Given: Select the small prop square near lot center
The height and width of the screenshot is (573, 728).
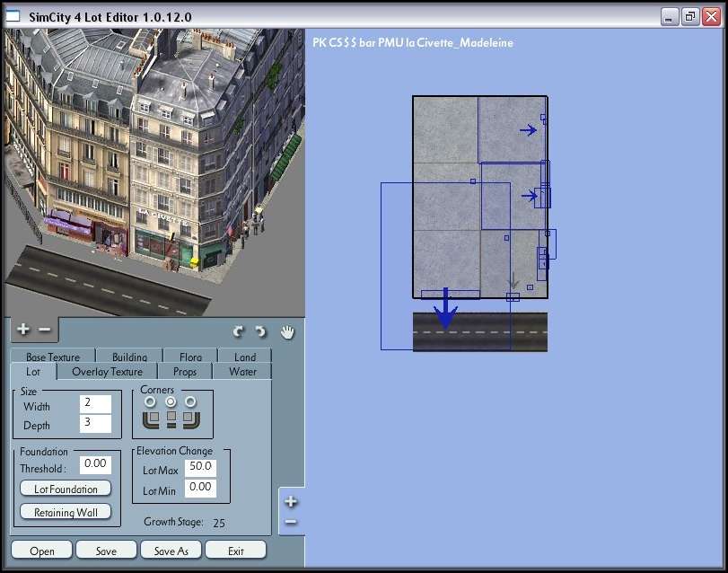Looking at the screenshot, I should 473,181.
